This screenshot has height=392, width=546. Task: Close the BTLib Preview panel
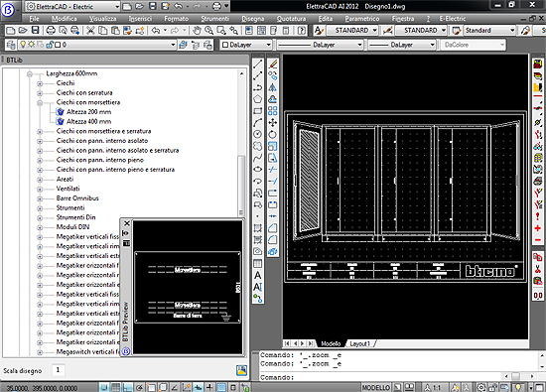pyautogui.click(x=127, y=223)
